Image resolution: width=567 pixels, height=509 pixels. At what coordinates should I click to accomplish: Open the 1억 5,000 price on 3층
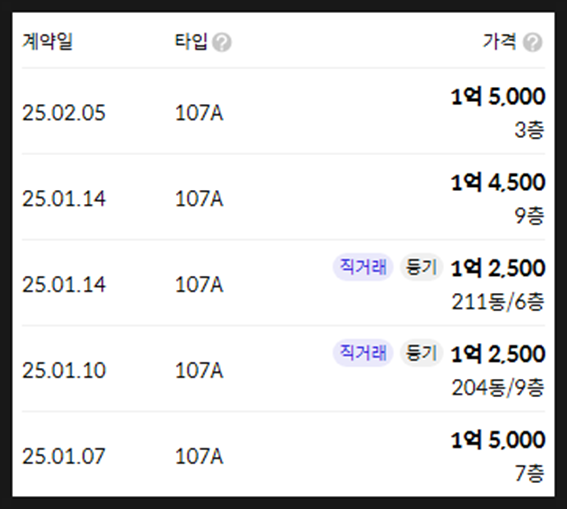(x=498, y=97)
